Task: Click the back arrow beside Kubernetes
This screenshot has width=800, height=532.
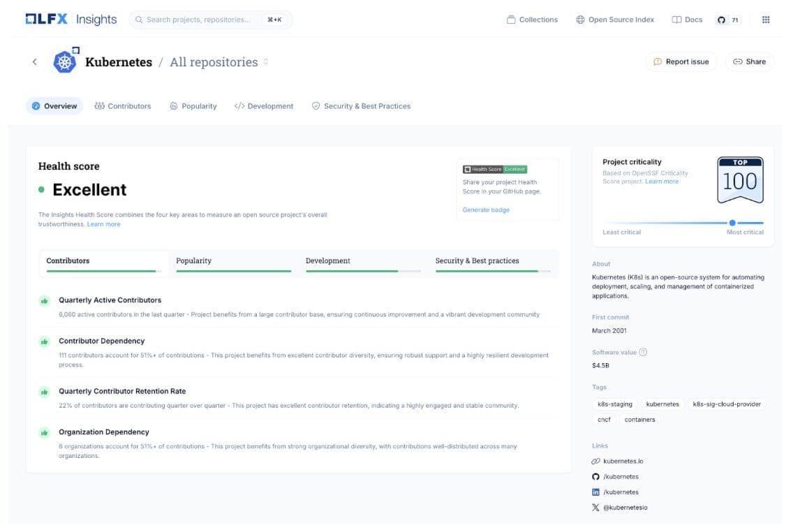Action: click(35, 62)
